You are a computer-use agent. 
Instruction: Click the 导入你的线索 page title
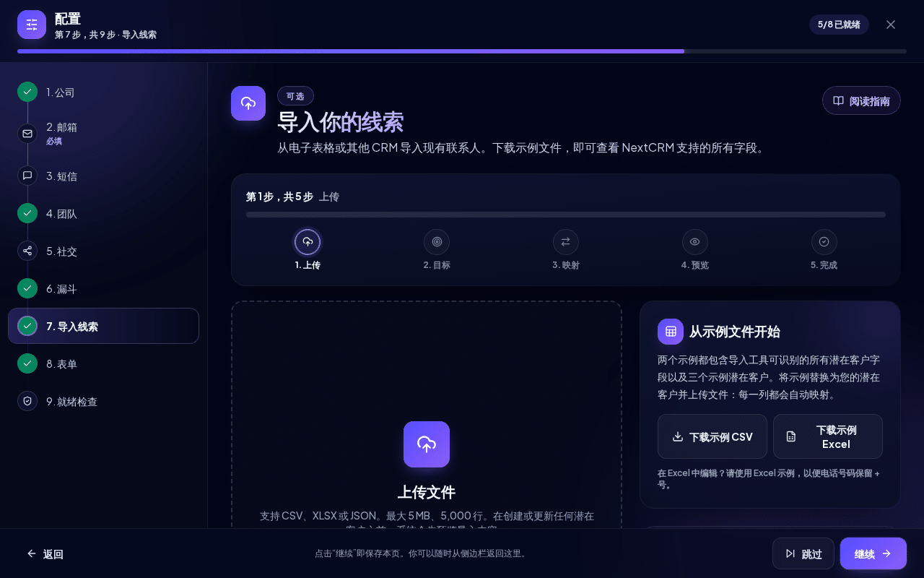341,122
